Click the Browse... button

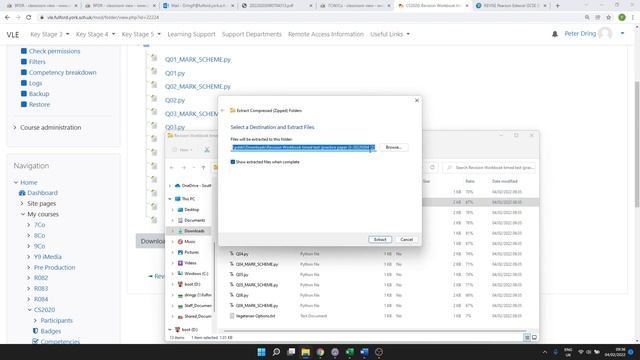pyautogui.click(x=393, y=147)
